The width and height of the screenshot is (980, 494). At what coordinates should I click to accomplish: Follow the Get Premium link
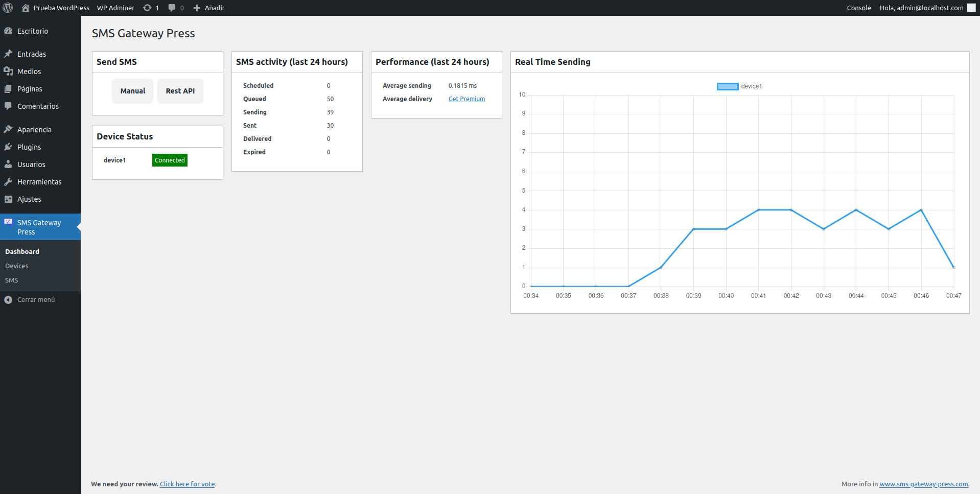point(466,99)
